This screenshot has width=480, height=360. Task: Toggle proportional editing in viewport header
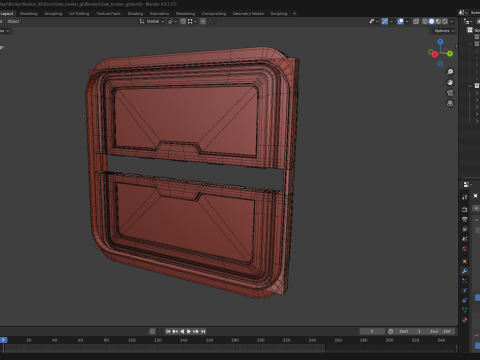point(203,21)
